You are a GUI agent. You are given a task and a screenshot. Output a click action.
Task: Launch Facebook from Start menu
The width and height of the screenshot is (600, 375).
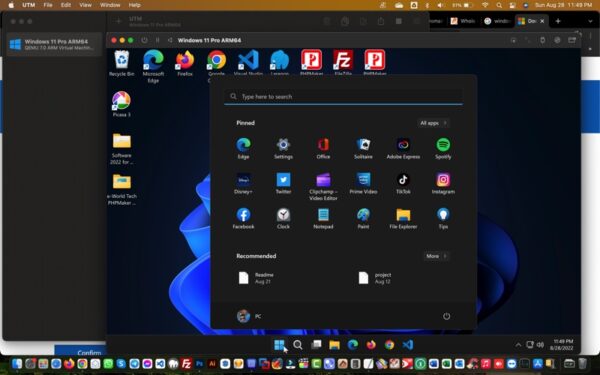tap(243, 218)
